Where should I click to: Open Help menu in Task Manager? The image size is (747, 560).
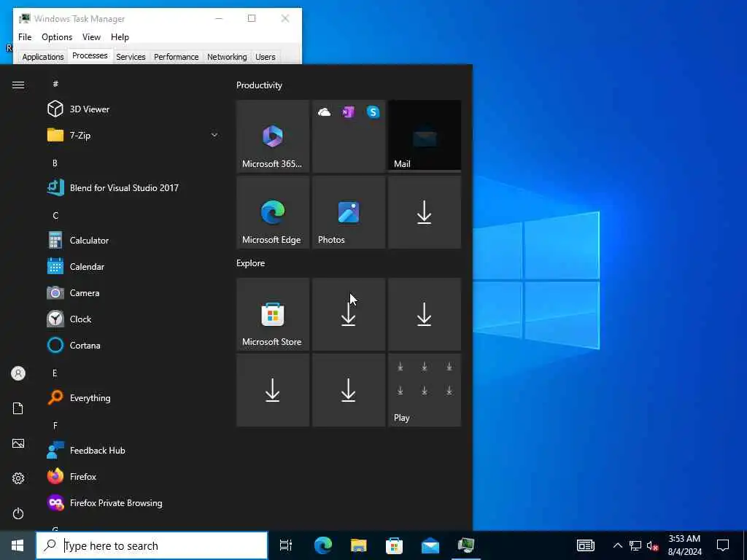click(120, 37)
